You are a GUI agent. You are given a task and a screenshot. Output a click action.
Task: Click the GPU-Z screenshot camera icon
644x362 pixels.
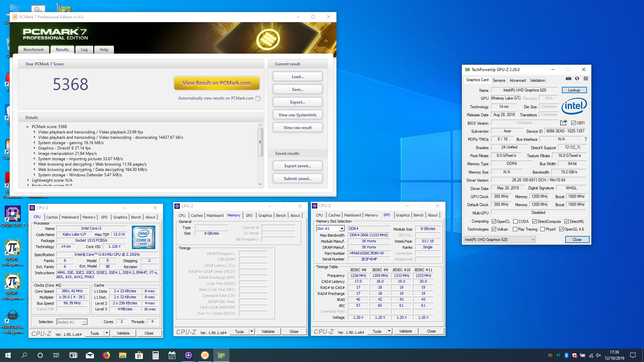(x=568, y=78)
